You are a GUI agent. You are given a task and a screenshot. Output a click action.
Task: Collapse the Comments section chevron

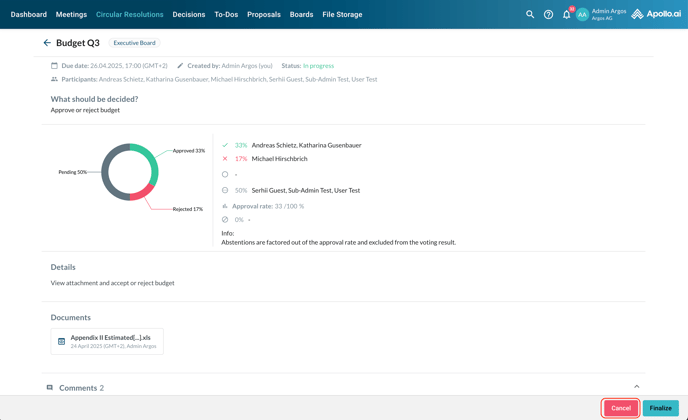point(637,387)
